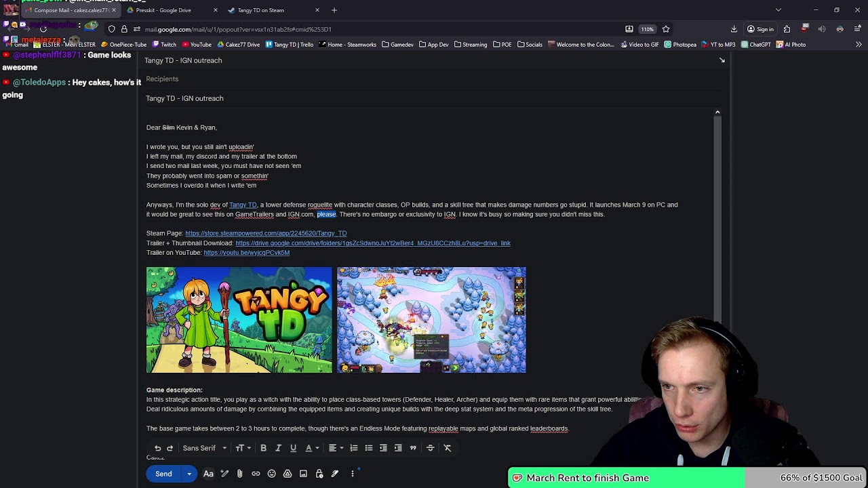This screenshot has width=868, height=488.
Task: Attach files with the paperclip icon
Action: 239,474
